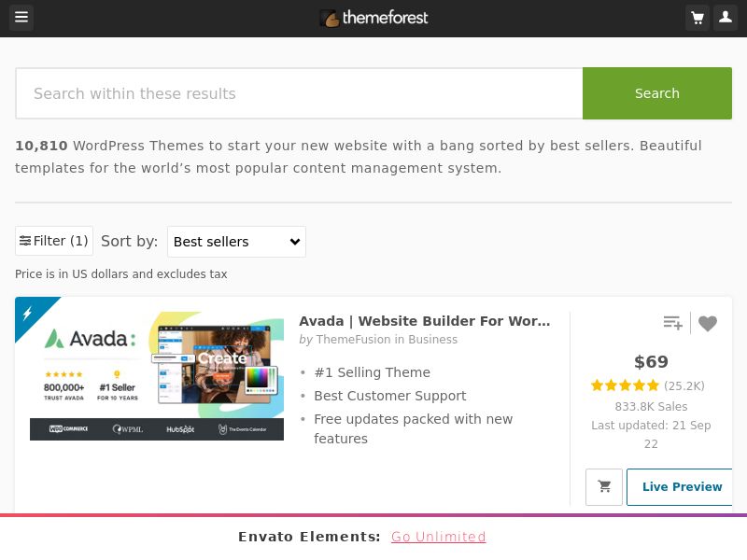Follow the Go Unlimited link

(x=438, y=537)
